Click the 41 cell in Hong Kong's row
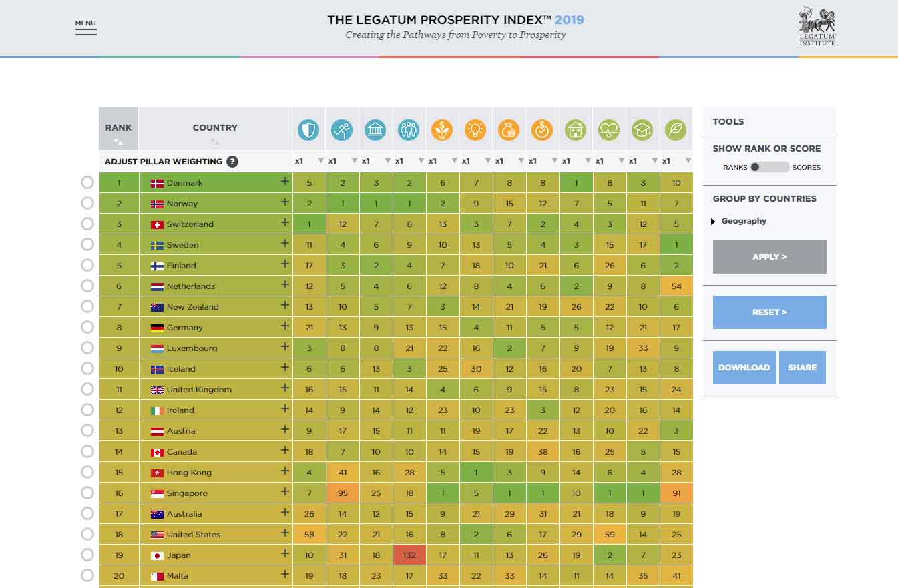This screenshot has width=898, height=588. pos(343,473)
